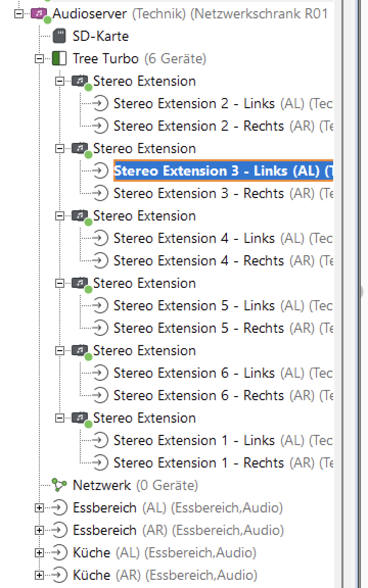
Task: Select Stereo Extension 1 - Rechts output
Action: [x=198, y=463]
